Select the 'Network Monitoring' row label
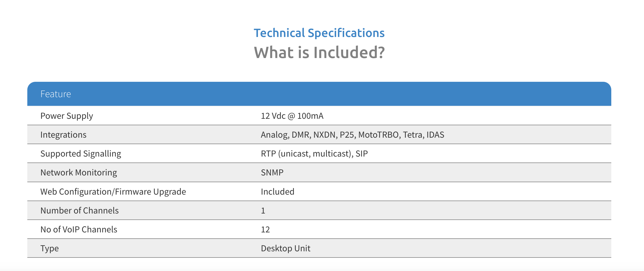Image resolution: width=644 pixels, height=271 pixels. click(x=79, y=172)
